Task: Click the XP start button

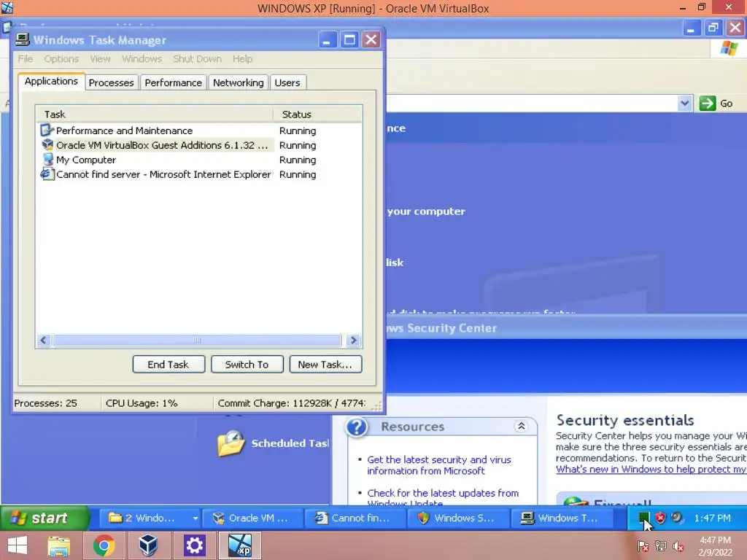Action: click(x=44, y=518)
